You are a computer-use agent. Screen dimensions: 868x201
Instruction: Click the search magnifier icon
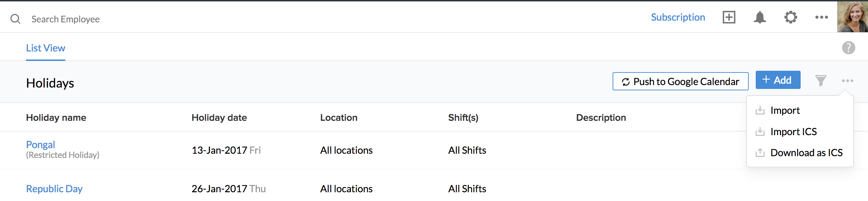click(15, 19)
